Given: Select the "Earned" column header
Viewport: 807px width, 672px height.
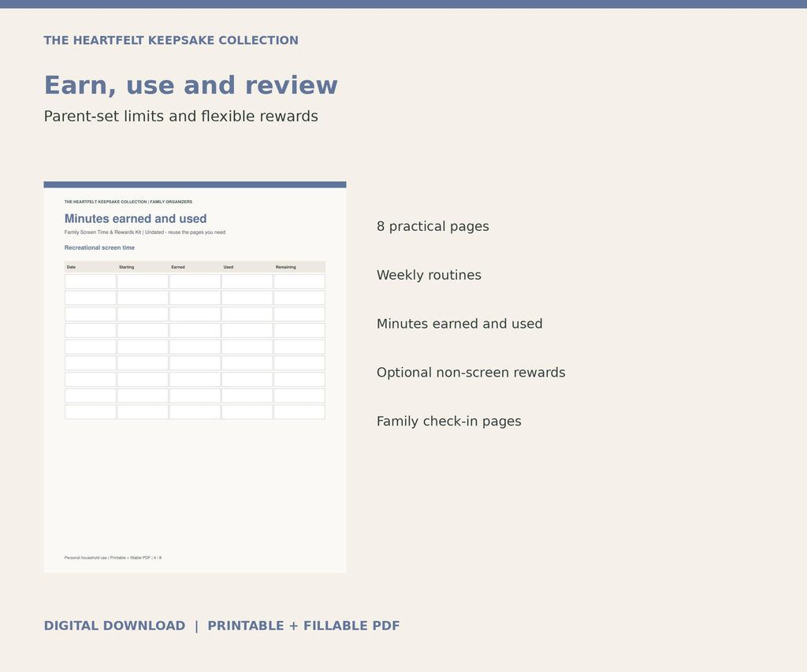Looking at the screenshot, I should (x=178, y=267).
